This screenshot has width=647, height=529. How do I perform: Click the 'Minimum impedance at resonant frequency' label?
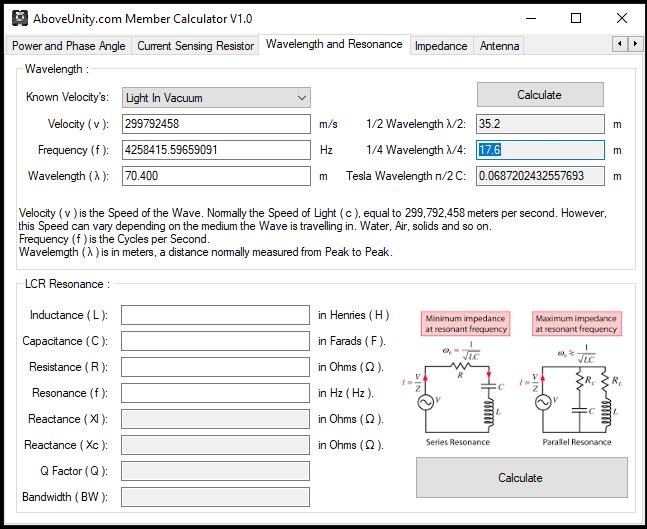point(465,324)
